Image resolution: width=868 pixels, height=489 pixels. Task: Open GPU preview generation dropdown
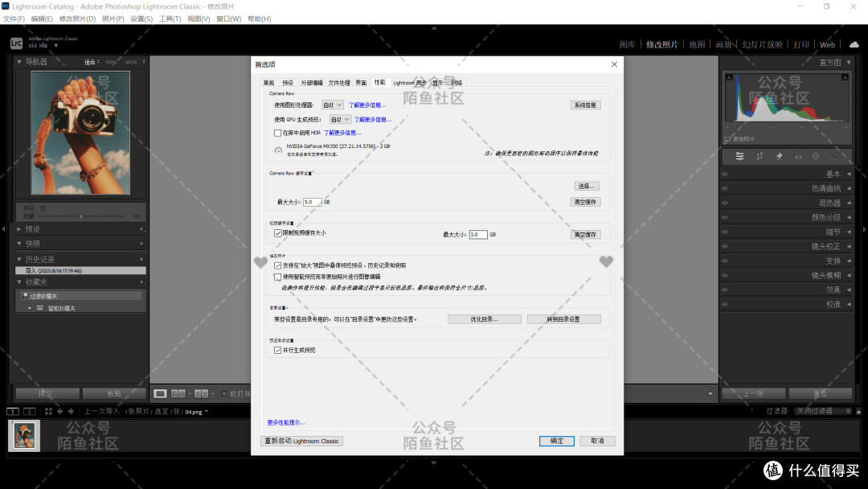click(x=341, y=120)
